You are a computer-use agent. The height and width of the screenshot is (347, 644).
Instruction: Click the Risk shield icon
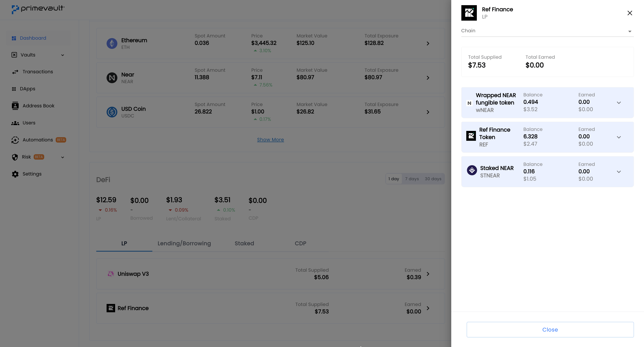[x=15, y=157]
